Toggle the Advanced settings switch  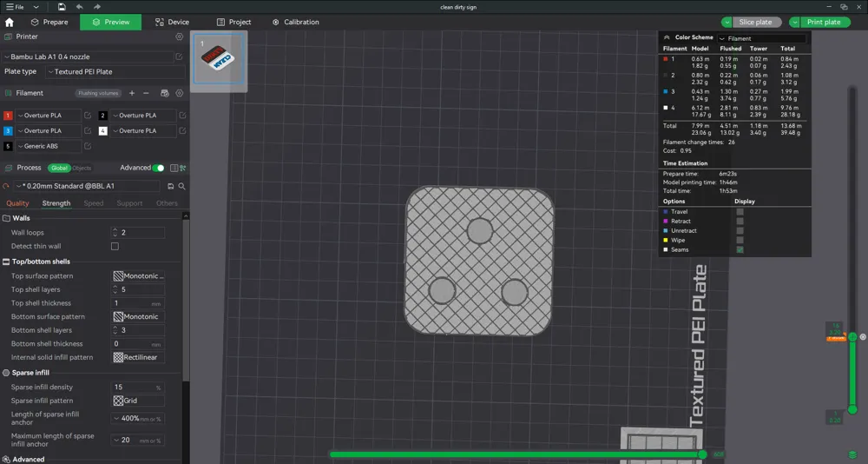158,168
